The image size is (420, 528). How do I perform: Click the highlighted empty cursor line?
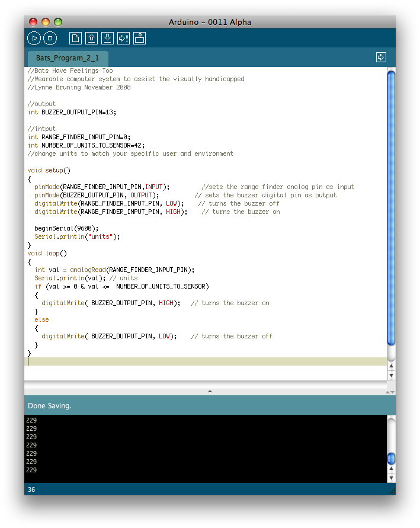point(206,361)
